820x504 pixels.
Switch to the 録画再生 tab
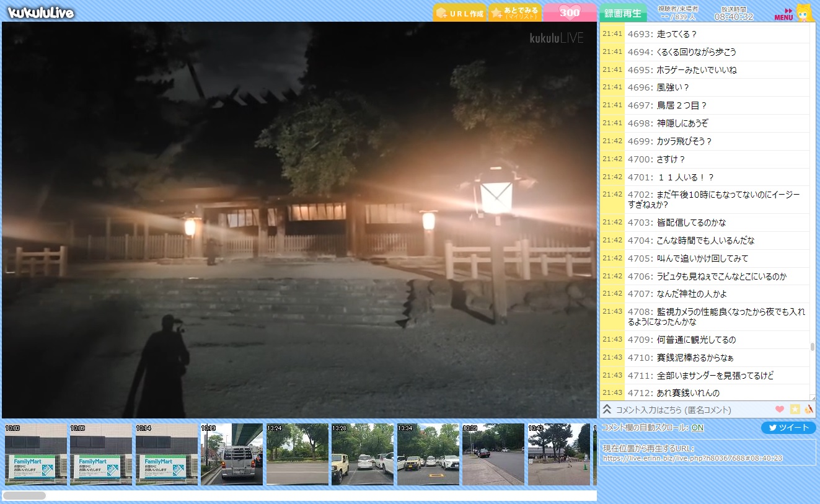[x=622, y=13]
